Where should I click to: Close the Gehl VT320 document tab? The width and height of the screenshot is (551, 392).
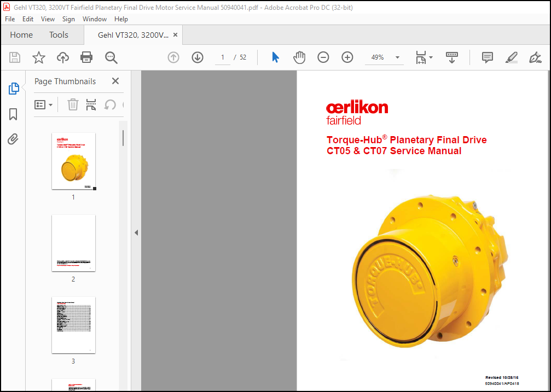pos(175,35)
